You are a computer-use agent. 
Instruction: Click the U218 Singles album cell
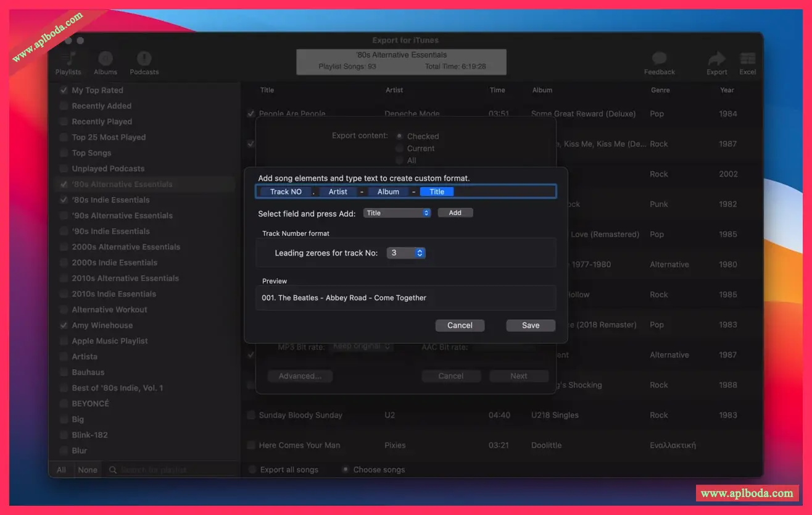(x=555, y=415)
